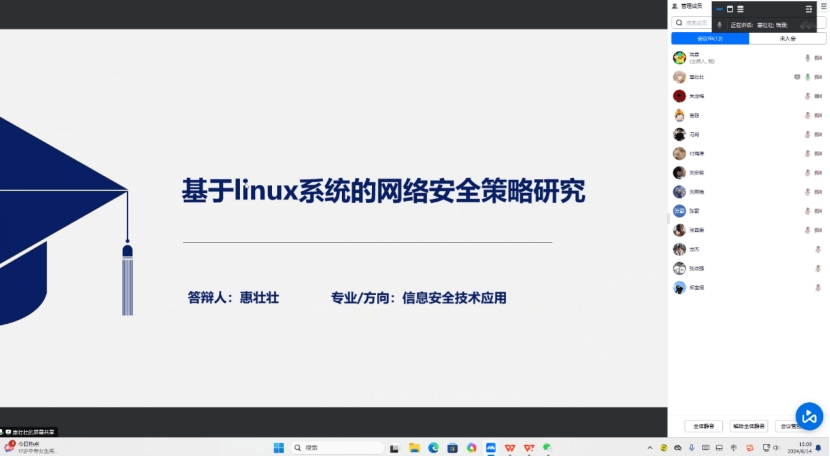Open Microsoft Edge from the taskbar

pos(433,448)
